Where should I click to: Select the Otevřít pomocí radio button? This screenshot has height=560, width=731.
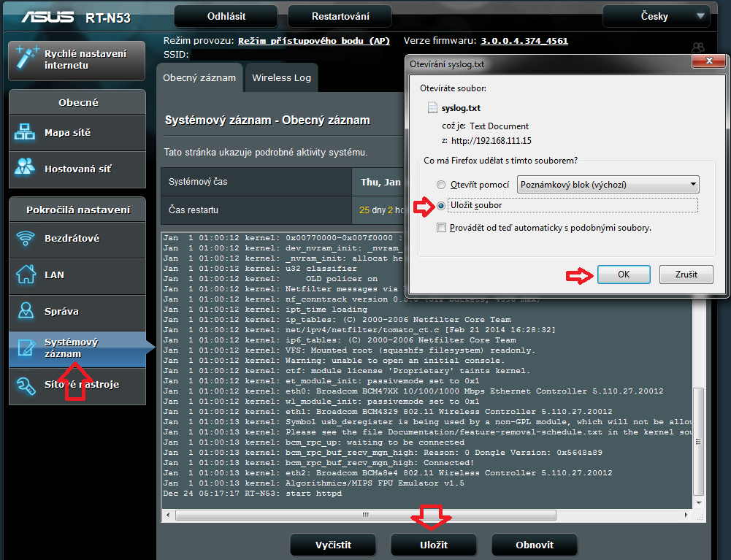(x=440, y=185)
